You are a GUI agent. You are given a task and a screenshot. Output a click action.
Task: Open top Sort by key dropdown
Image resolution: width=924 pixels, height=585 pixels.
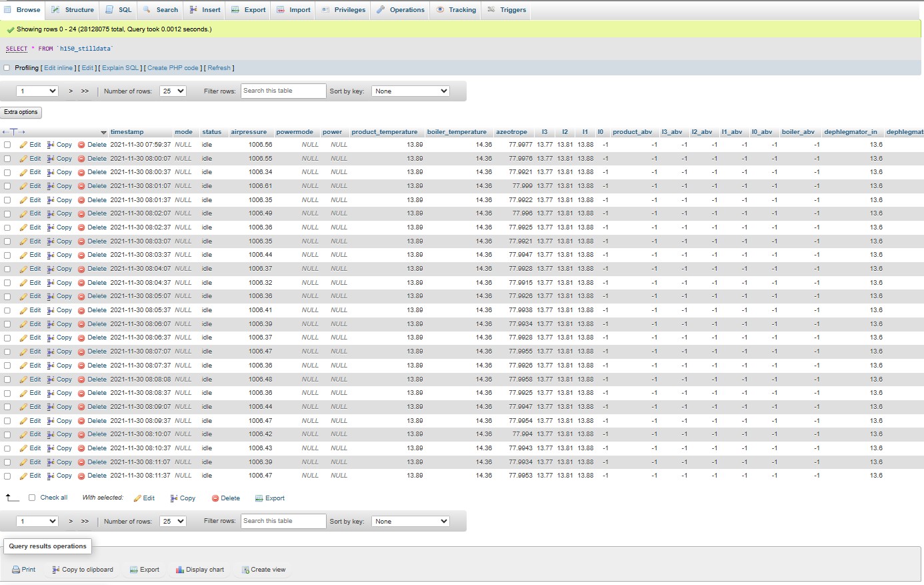click(x=411, y=91)
